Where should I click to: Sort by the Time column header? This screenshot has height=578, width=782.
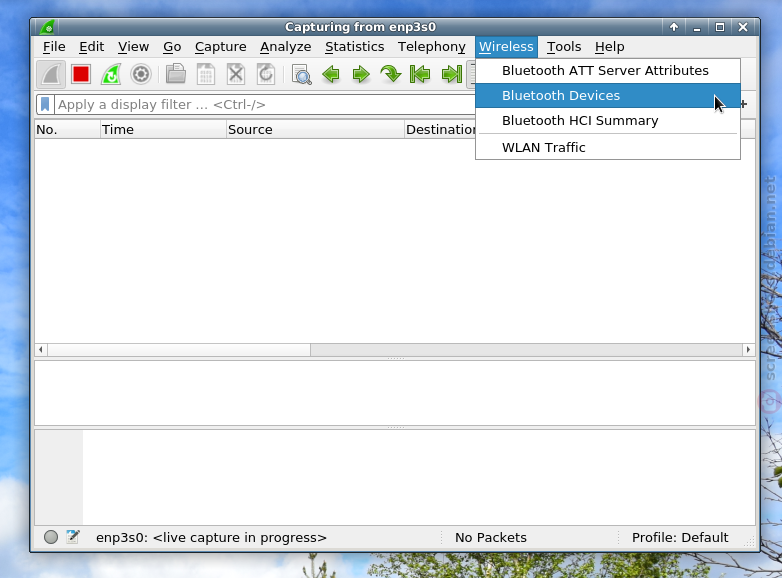(163, 130)
